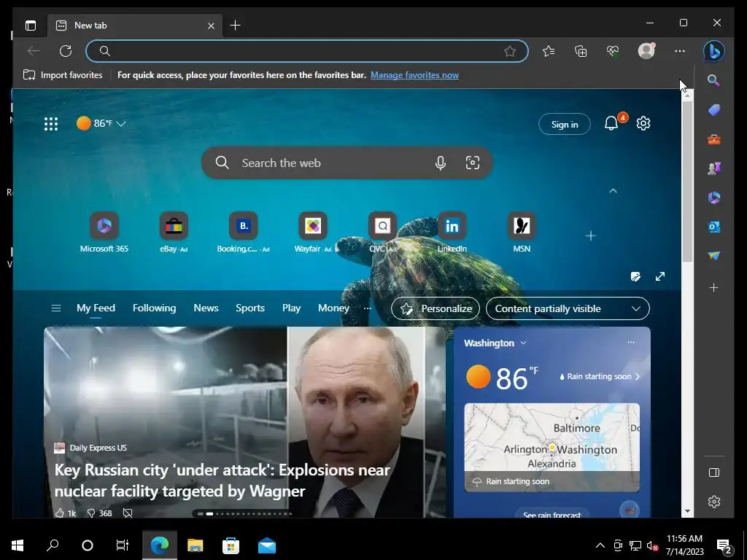Image resolution: width=747 pixels, height=560 pixels.
Task: Collapse the quick links chevron
Action: [613, 191]
